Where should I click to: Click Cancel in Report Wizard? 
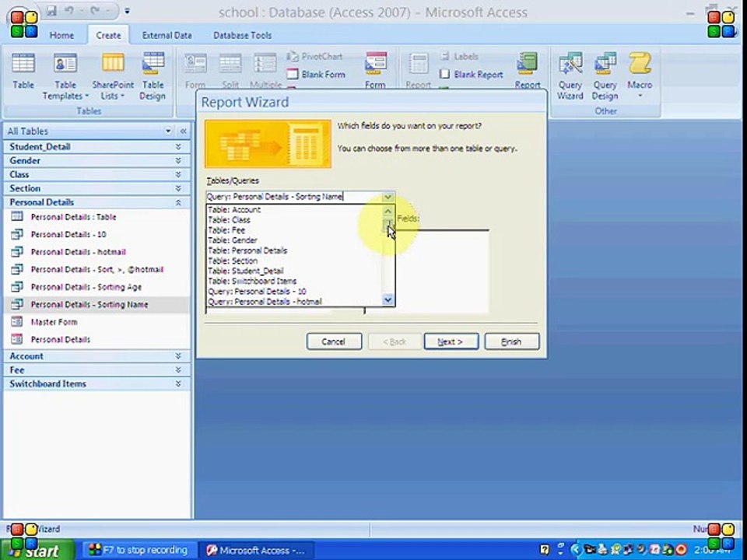pyautogui.click(x=334, y=341)
